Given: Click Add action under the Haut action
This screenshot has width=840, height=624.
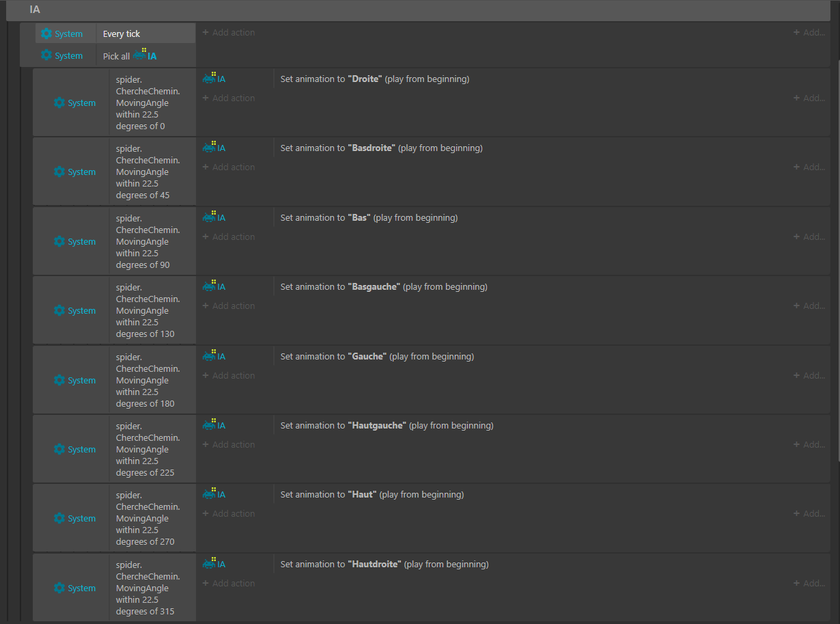Looking at the screenshot, I should pyautogui.click(x=229, y=513).
